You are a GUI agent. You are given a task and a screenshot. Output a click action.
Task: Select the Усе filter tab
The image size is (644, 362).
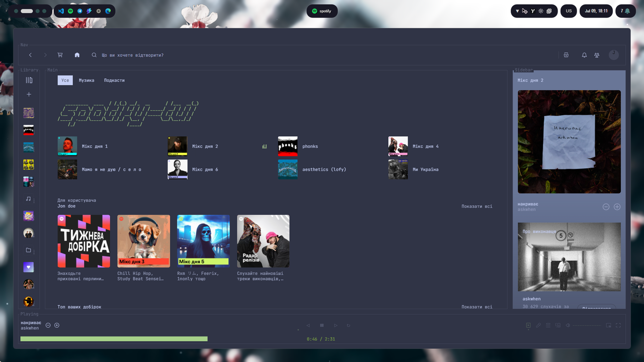(x=65, y=80)
